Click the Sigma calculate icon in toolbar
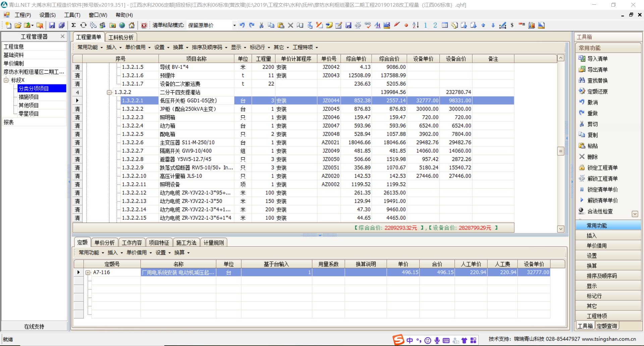This screenshot has height=346, width=644. click(73, 25)
